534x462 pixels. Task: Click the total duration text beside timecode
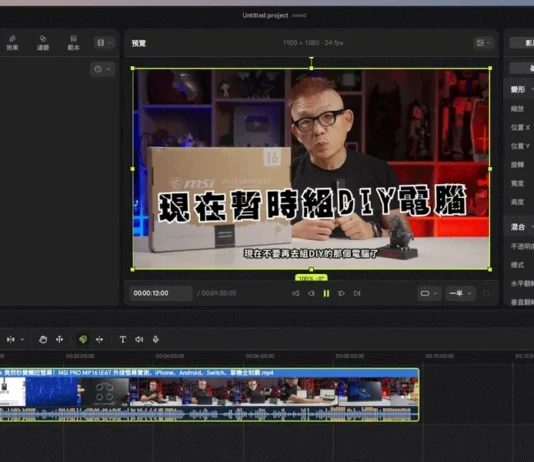coord(217,293)
